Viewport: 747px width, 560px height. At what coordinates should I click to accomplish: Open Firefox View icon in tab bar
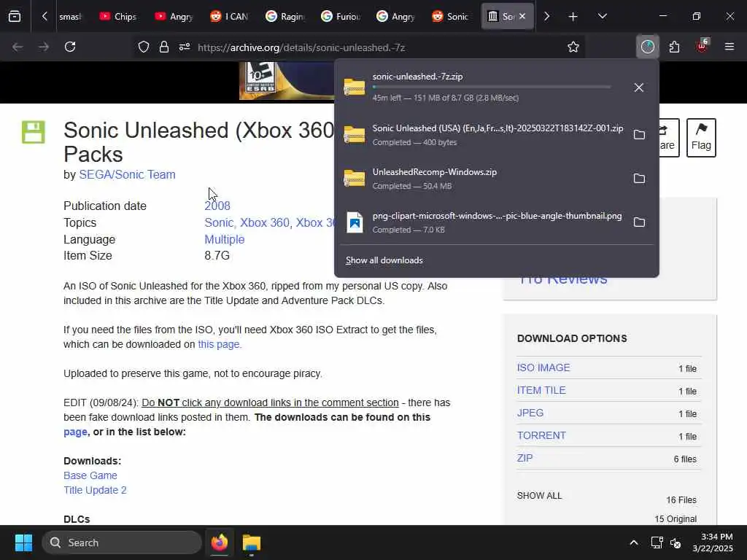(x=15, y=16)
